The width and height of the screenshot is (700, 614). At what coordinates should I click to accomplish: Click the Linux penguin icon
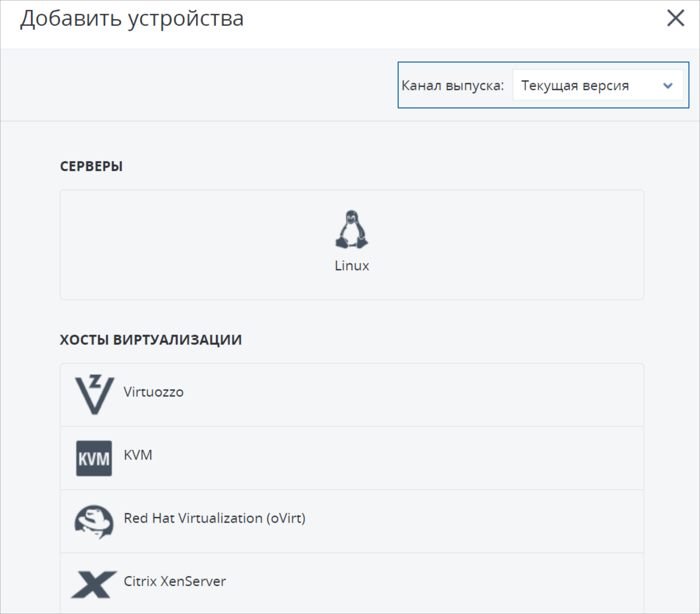coord(352,229)
